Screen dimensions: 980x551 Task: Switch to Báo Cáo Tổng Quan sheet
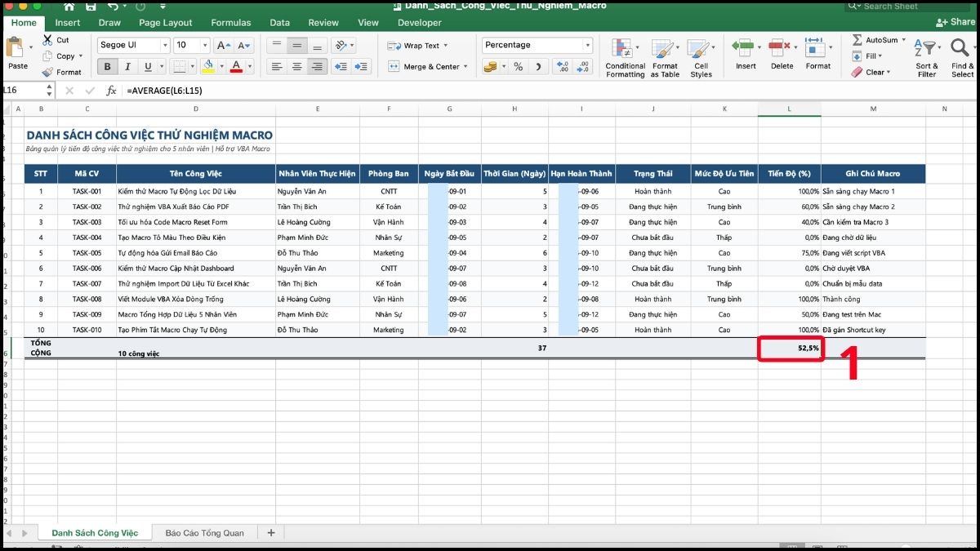click(204, 533)
